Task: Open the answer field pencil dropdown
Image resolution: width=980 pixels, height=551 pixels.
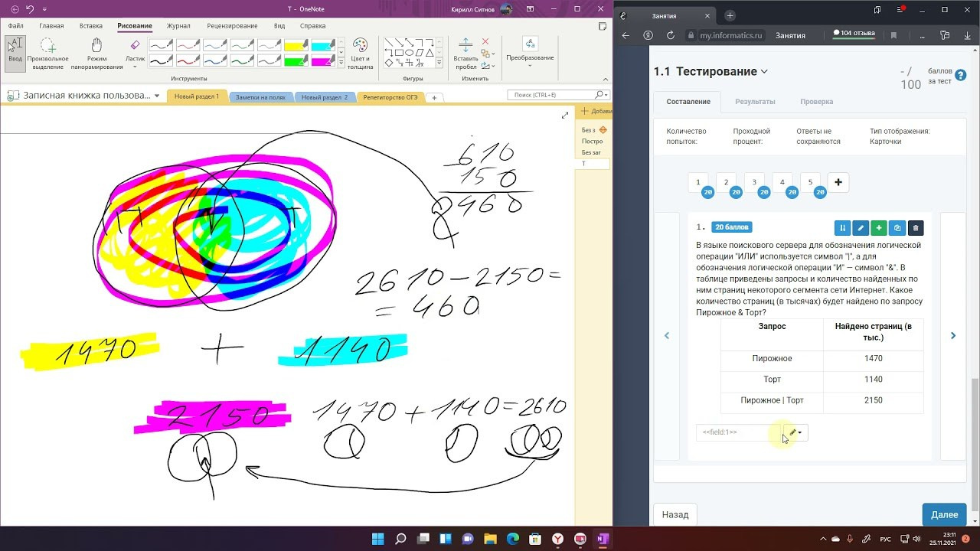Action: click(x=795, y=432)
